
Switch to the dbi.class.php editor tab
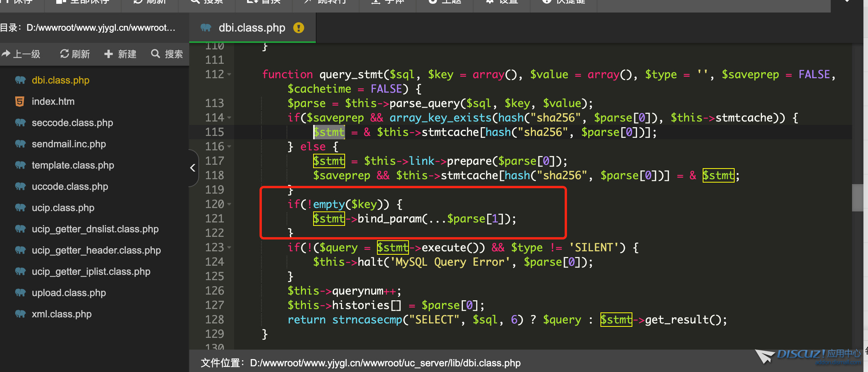click(252, 28)
